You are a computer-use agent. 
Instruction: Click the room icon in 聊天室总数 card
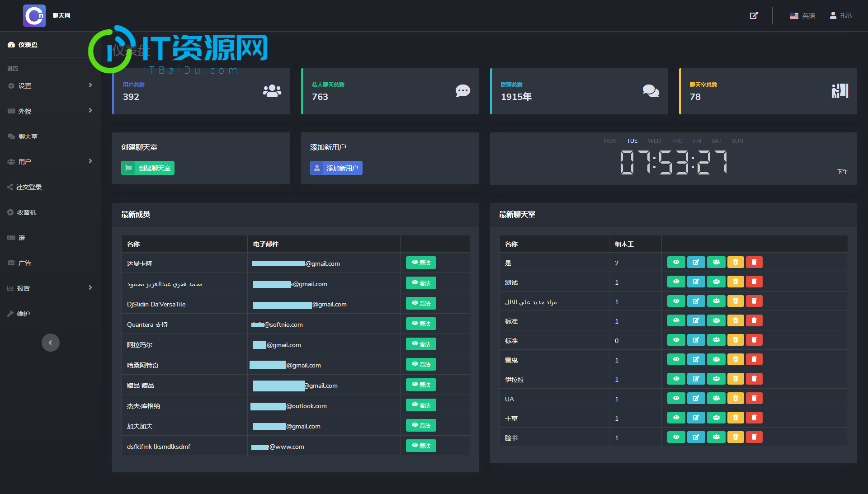840,91
